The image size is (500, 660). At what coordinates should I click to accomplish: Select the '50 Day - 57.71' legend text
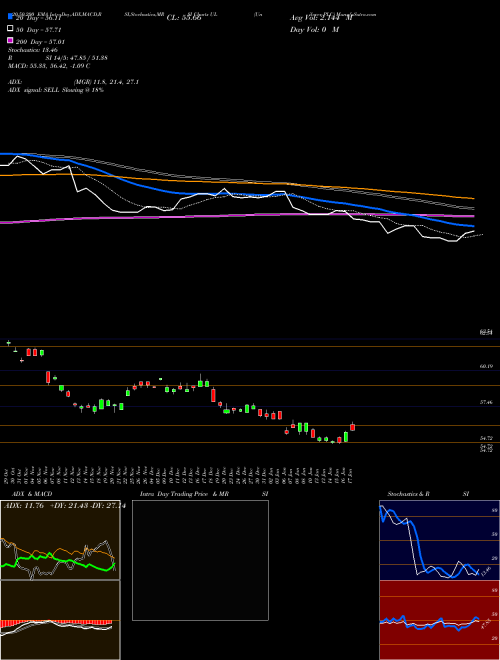pyautogui.click(x=39, y=30)
